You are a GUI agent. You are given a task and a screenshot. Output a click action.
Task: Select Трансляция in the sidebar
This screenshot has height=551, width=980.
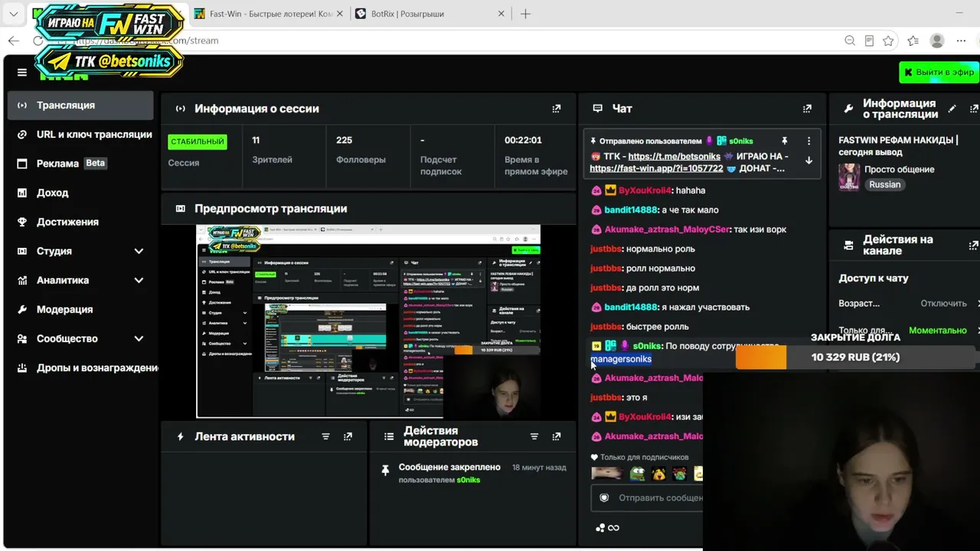point(80,106)
